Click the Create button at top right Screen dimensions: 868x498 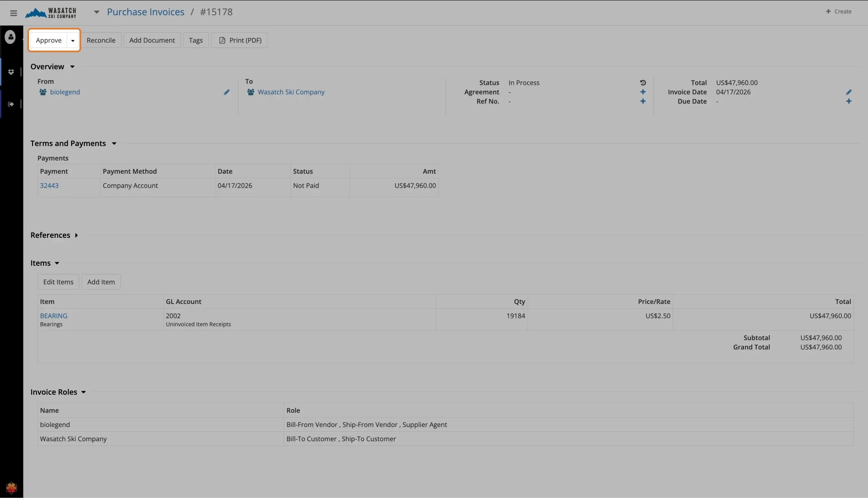(839, 11)
